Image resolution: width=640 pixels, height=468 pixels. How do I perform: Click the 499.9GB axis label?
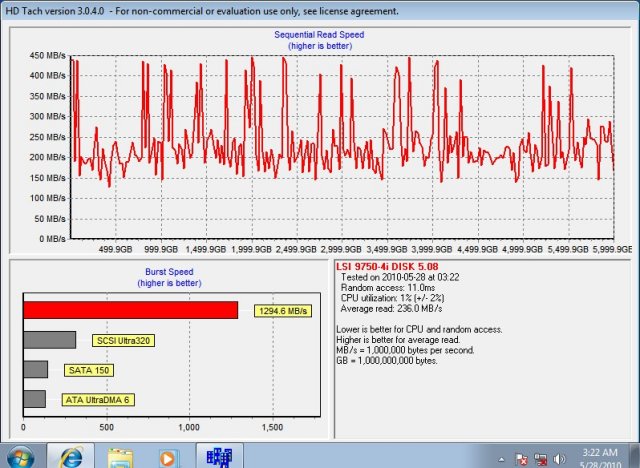116,249
